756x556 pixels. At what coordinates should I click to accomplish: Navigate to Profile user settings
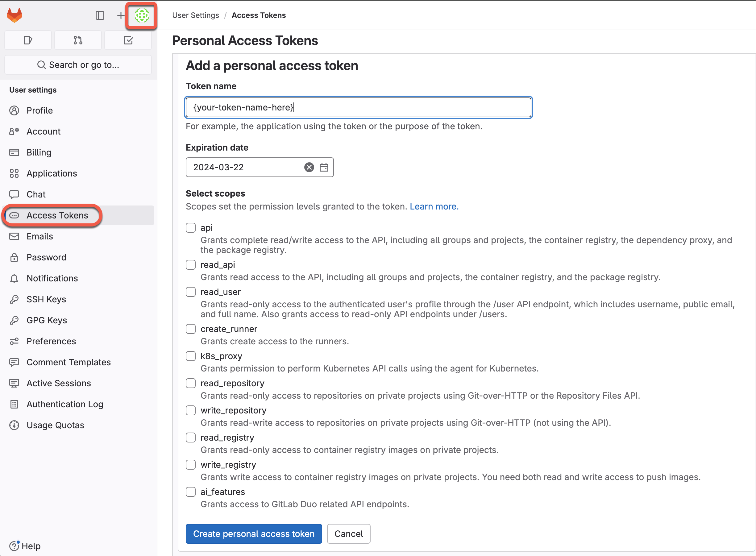click(39, 110)
